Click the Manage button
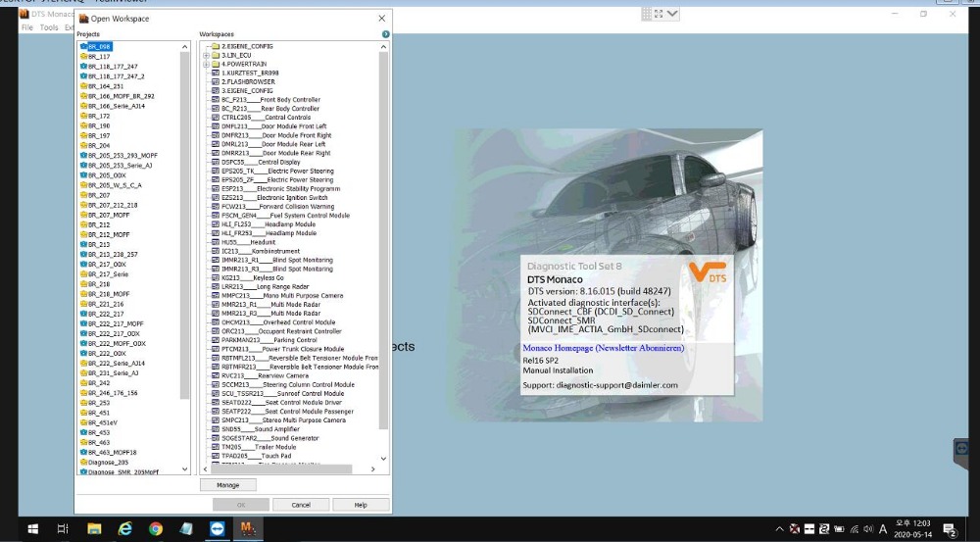Image resolution: width=980 pixels, height=542 pixels. point(228,485)
